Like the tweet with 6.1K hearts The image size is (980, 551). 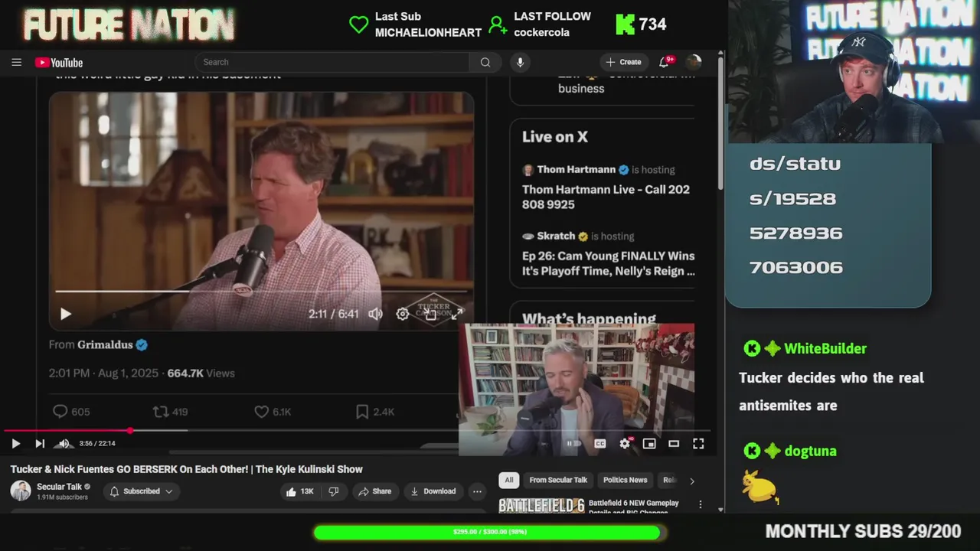pos(261,412)
